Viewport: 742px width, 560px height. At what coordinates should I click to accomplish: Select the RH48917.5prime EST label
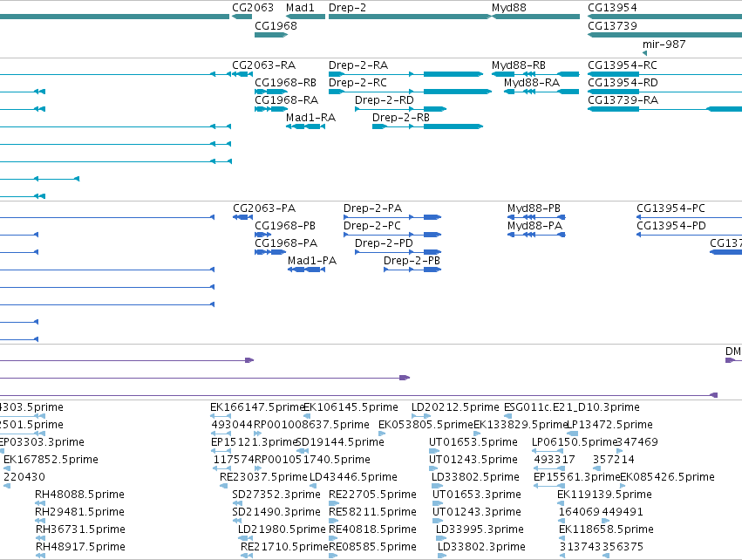tap(80, 548)
